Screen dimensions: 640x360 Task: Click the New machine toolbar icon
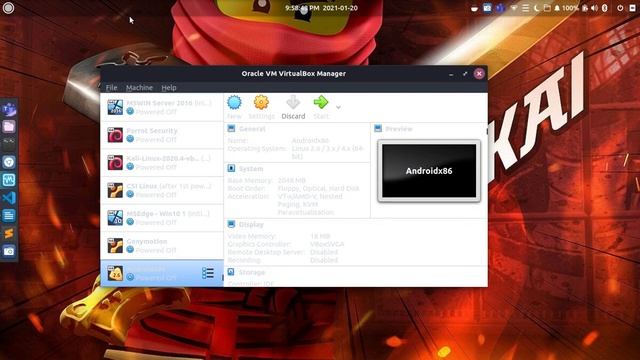pyautogui.click(x=234, y=102)
